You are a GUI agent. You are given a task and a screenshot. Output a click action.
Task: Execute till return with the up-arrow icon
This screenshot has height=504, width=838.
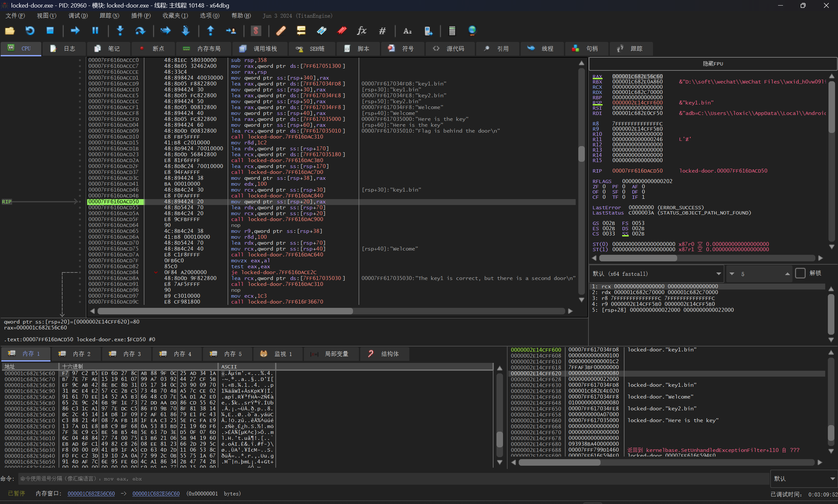pos(211,31)
